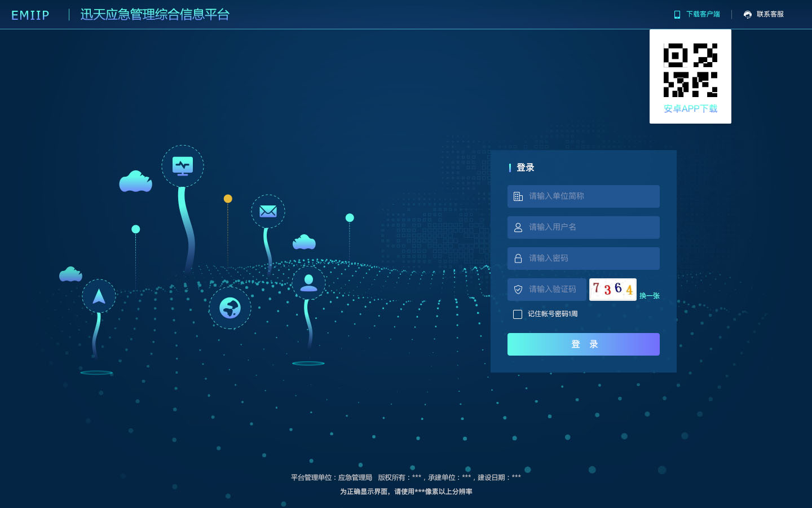This screenshot has height=508, width=812.
Task: Click the captcha image 7364
Action: [613, 290]
